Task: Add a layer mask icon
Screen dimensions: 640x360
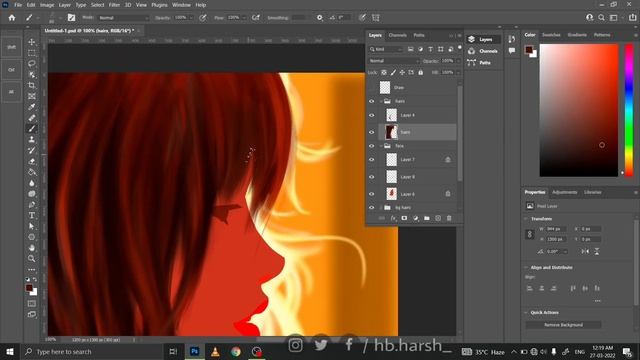Action: click(x=404, y=218)
